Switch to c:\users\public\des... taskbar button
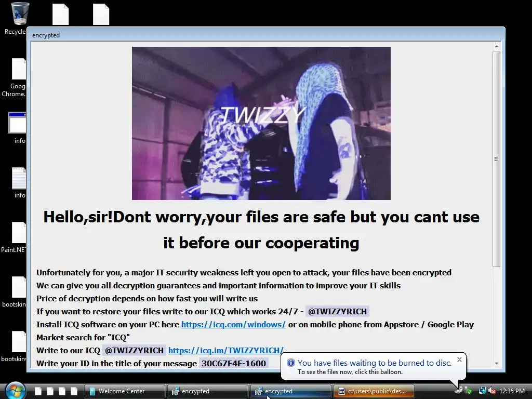The width and height of the screenshot is (532, 399). pos(374,391)
